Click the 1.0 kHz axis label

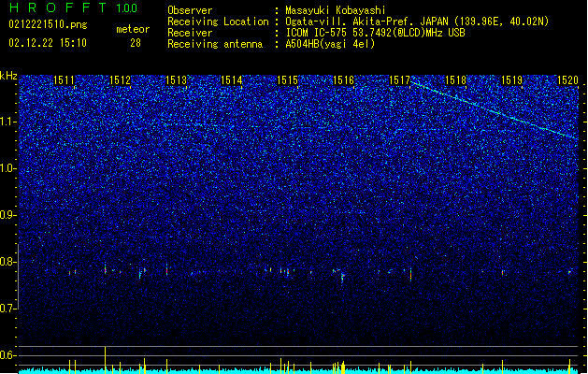pyautogui.click(x=8, y=168)
